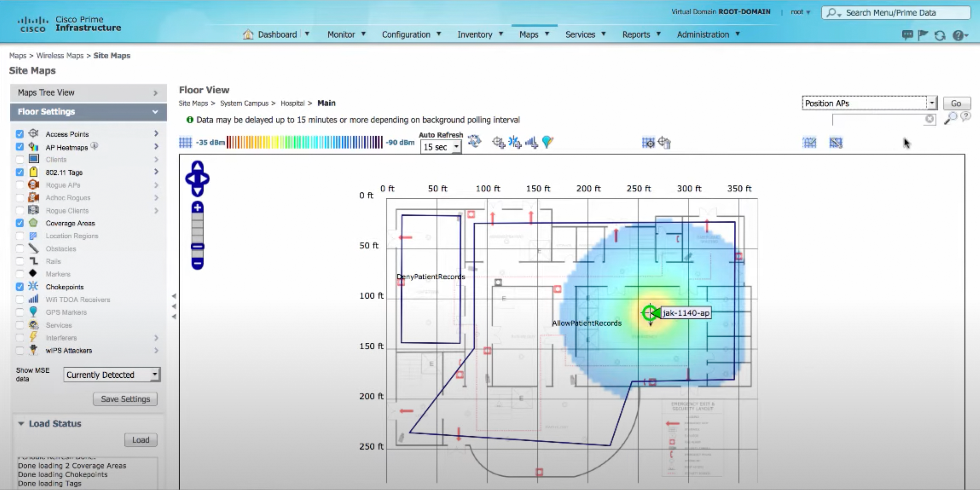Enable the Clients checkbox

click(x=20, y=159)
